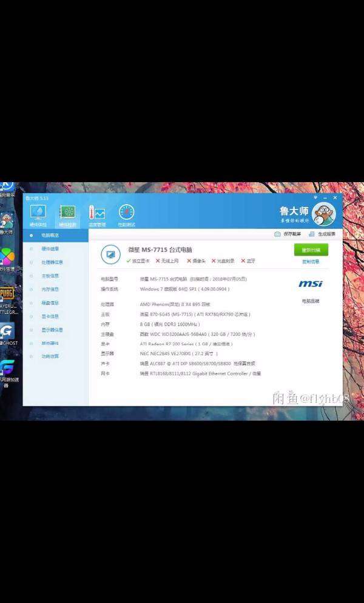Click the 蓝牙 feature indicator
Image resolution: width=364 pixels, height=603 pixels.
tap(248, 261)
